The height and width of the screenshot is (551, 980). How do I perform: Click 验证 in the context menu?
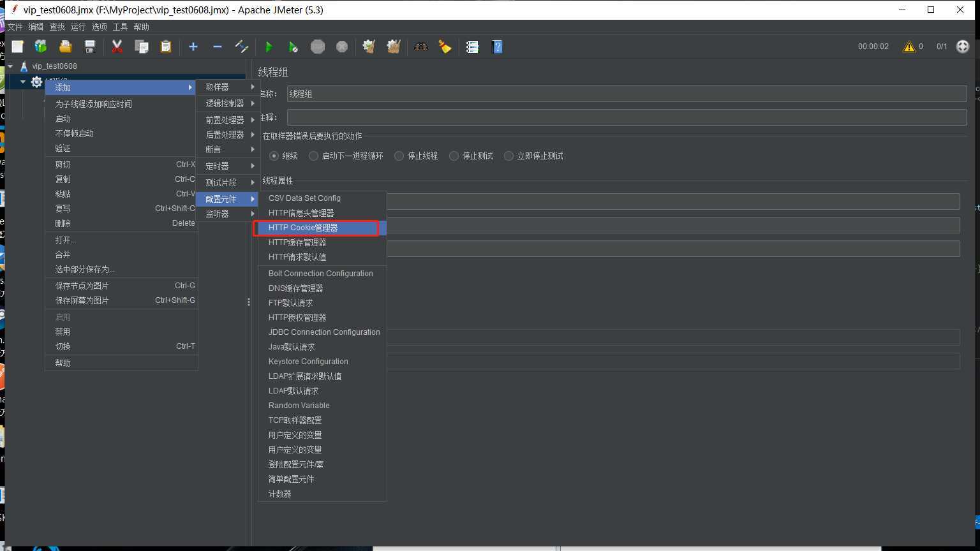tap(121, 148)
